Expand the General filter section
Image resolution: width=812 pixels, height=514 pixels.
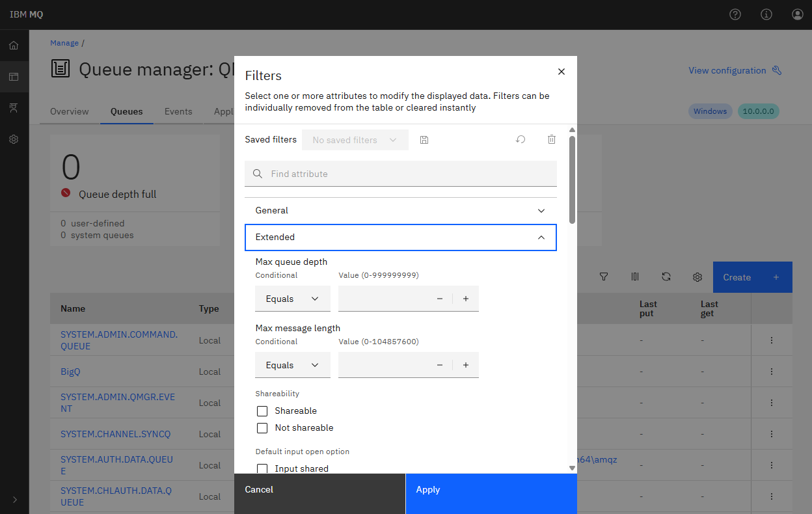click(x=401, y=211)
